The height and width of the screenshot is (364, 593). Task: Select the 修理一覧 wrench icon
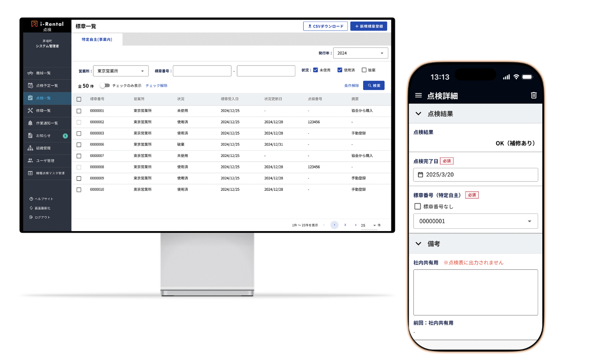coord(30,111)
